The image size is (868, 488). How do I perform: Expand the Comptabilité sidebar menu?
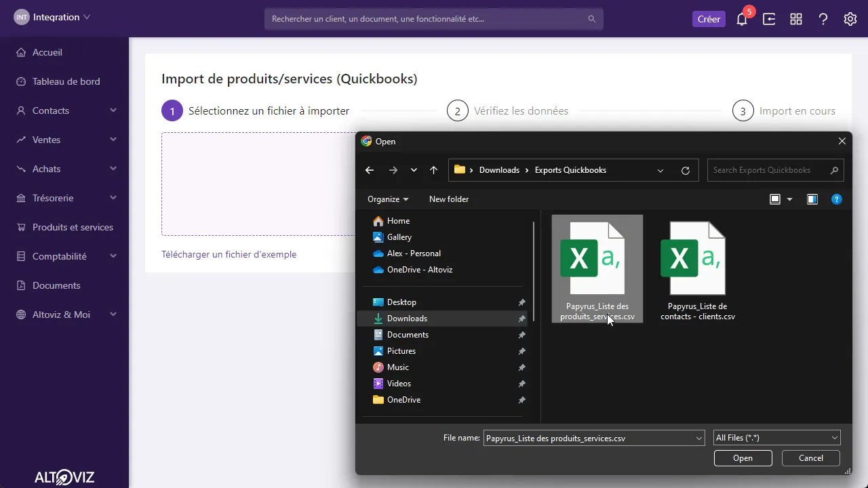(x=113, y=256)
